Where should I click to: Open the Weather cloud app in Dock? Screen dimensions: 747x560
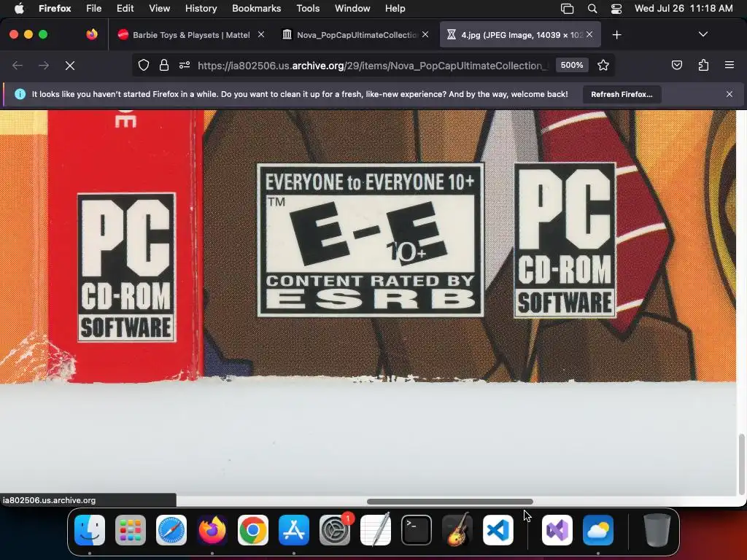pyautogui.click(x=598, y=530)
